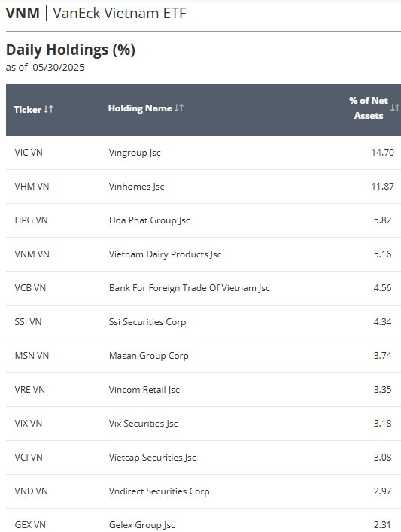Sort by % of Net Assets arrows

395,108
